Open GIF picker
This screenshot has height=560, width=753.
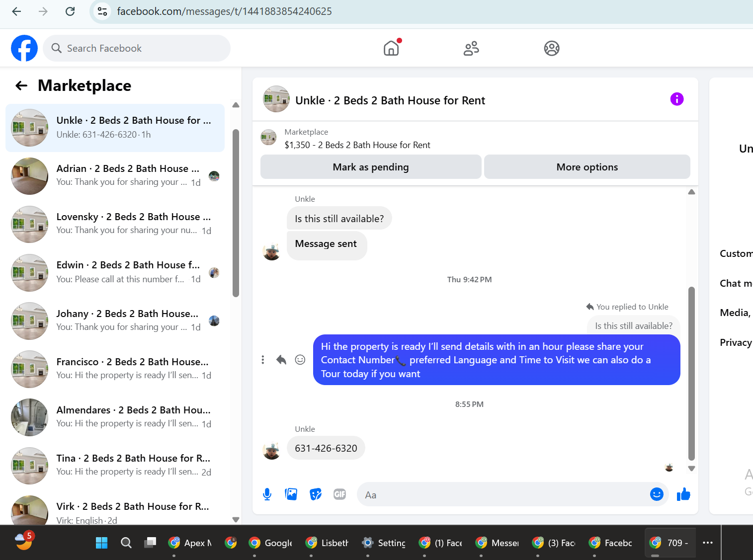[x=340, y=494]
